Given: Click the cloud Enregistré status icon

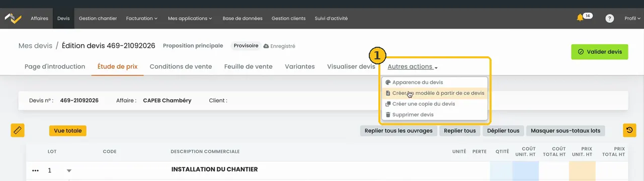Looking at the screenshot, I should click(266, 46).
